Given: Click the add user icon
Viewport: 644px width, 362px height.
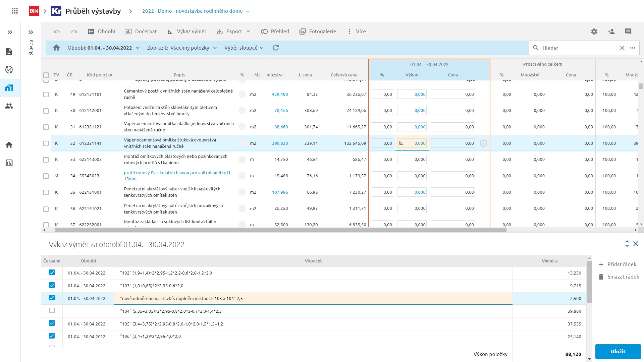Looking at the screenshot, I should click(611, 32).
